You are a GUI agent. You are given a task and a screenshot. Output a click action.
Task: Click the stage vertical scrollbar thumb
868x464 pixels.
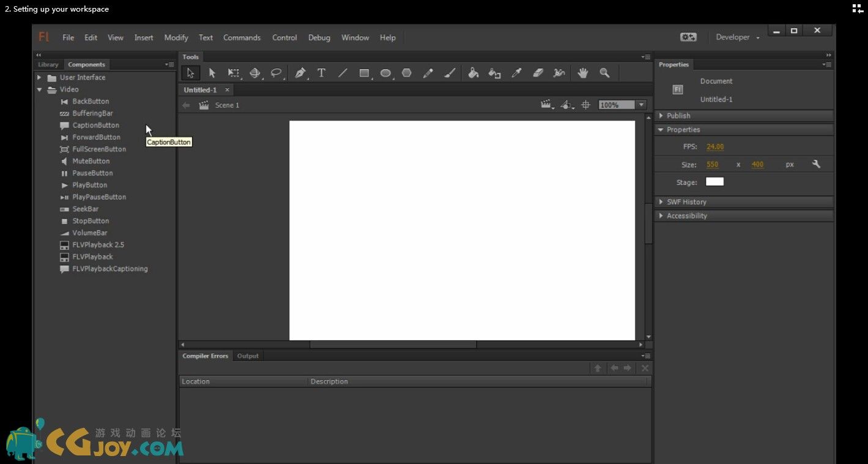pyautogui.click(x=648, y=223)
